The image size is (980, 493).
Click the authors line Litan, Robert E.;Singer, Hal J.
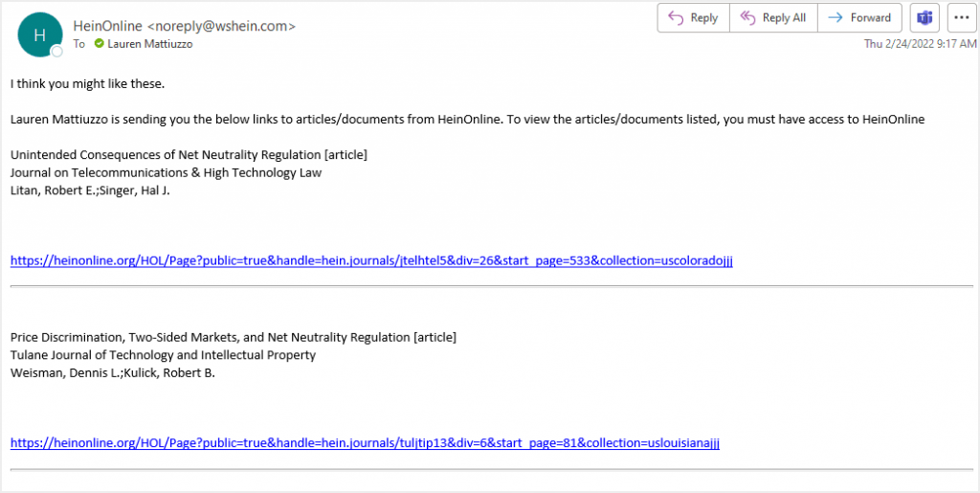[x=90, y=190]
